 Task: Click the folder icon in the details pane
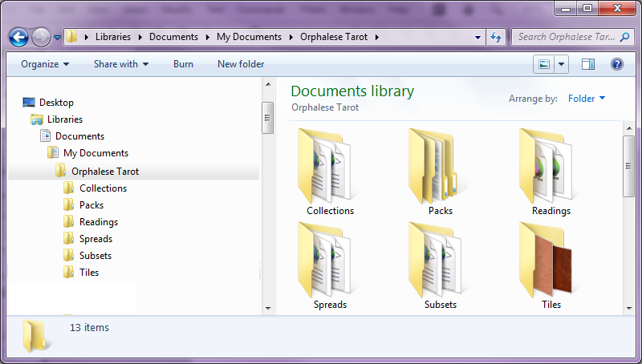tap(35, 336)
